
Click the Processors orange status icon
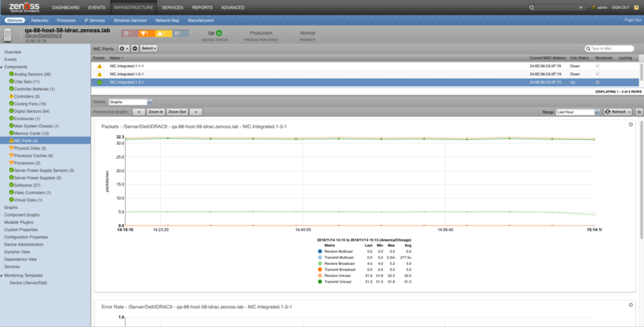pyautogui.click(x=11, y=163)
